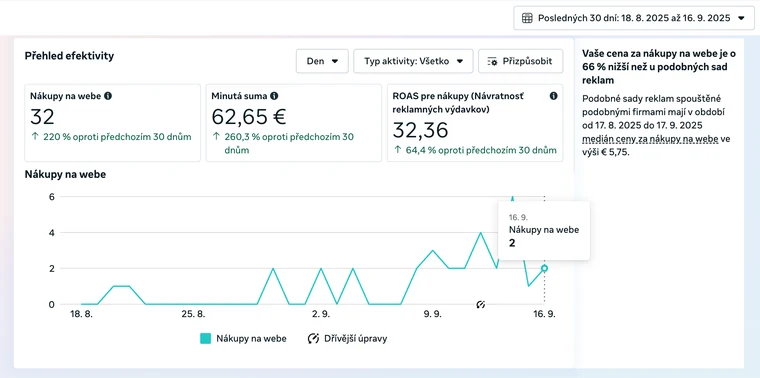The height and width of the screenshot is (378, 760).
Task: Open the date range picker dropdown
Action: (634, 18)
